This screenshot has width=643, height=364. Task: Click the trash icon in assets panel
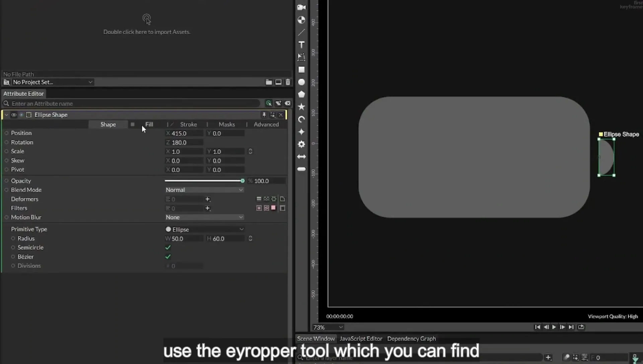coord(288,82)
